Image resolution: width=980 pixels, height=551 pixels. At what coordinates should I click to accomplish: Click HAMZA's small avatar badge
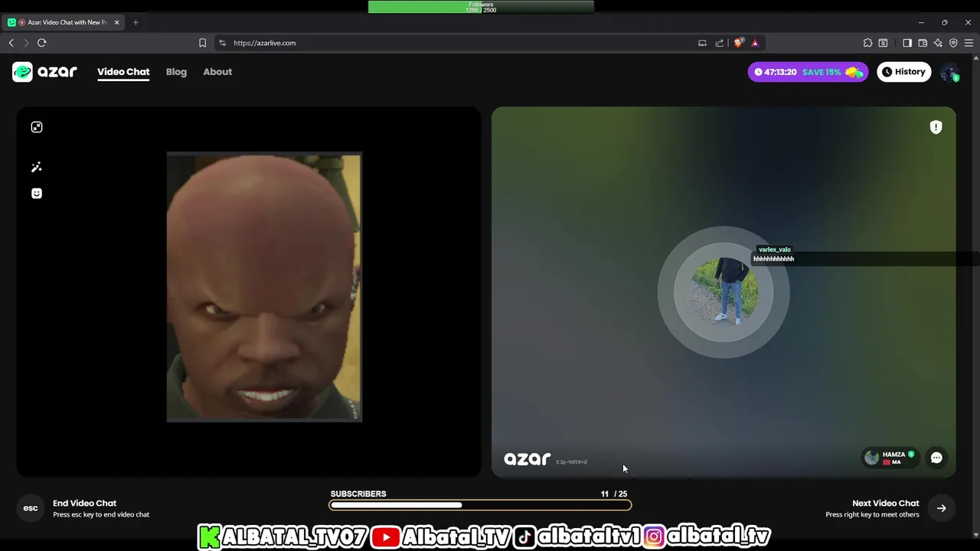[871, 458]
